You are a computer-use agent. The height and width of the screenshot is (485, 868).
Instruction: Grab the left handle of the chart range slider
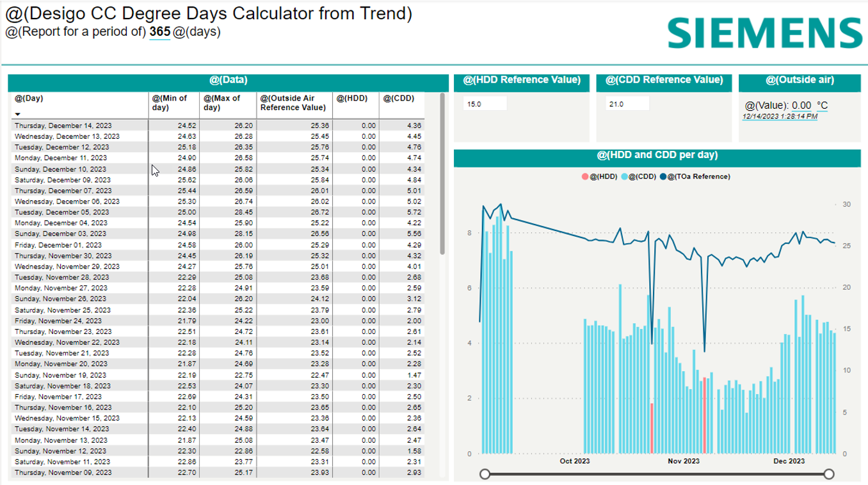click(485, 473)
